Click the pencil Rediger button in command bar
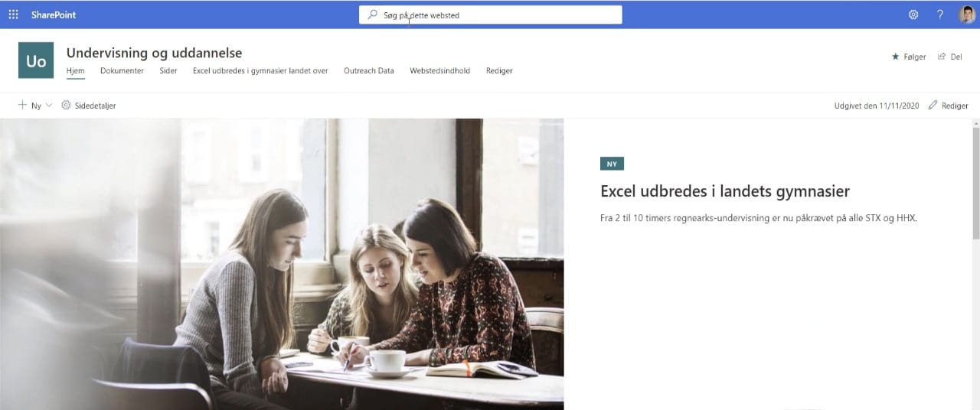980x410 pixels. pos(948,106)
